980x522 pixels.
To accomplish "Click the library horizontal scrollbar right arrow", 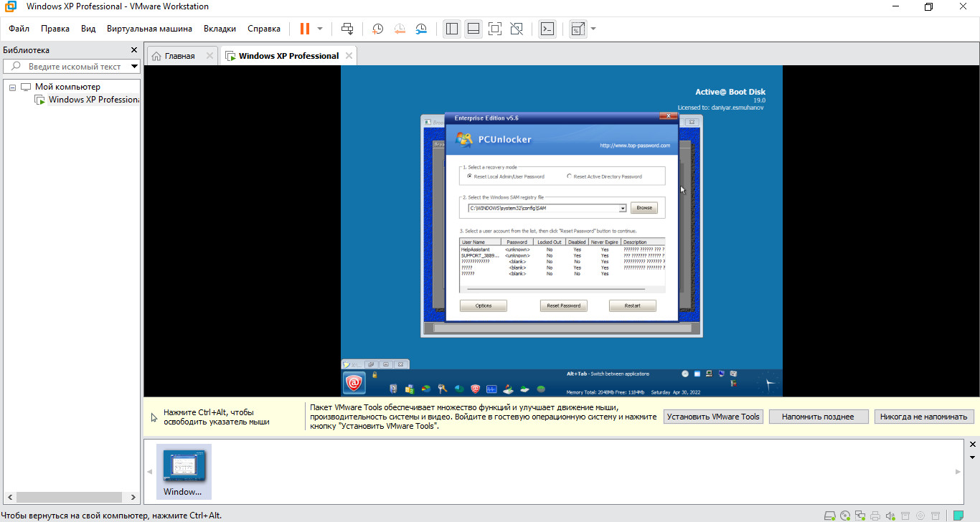I will click(133, 497).
